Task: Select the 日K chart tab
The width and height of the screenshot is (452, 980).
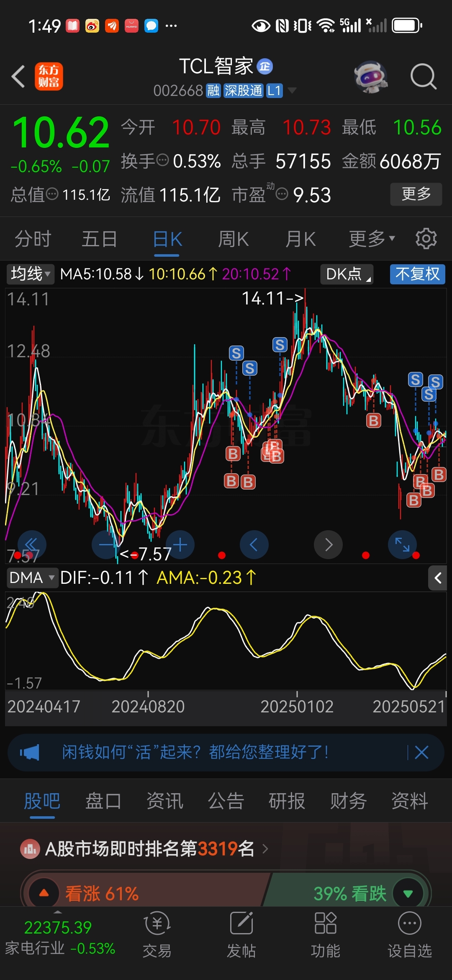Action: (x=167, y=239)
